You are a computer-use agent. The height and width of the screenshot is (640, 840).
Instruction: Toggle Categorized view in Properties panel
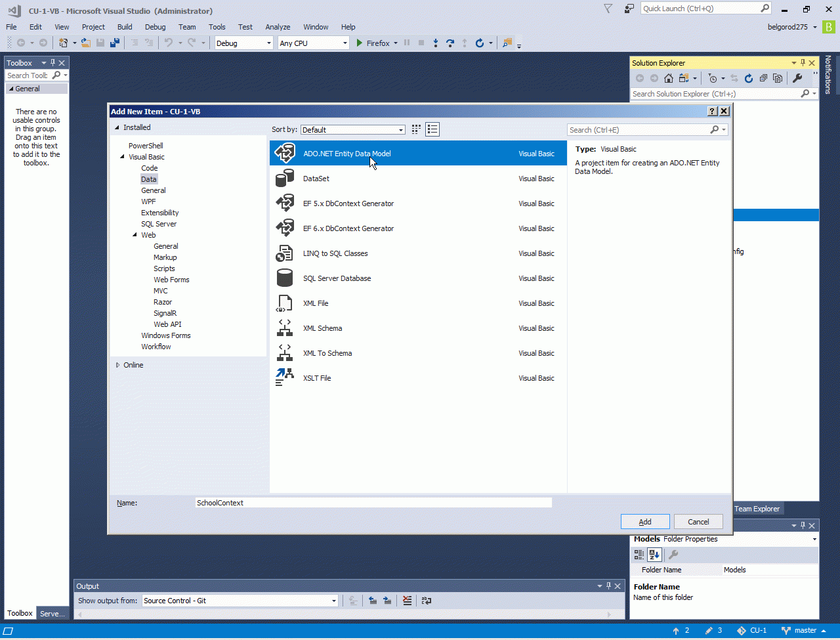pos(639,555)
